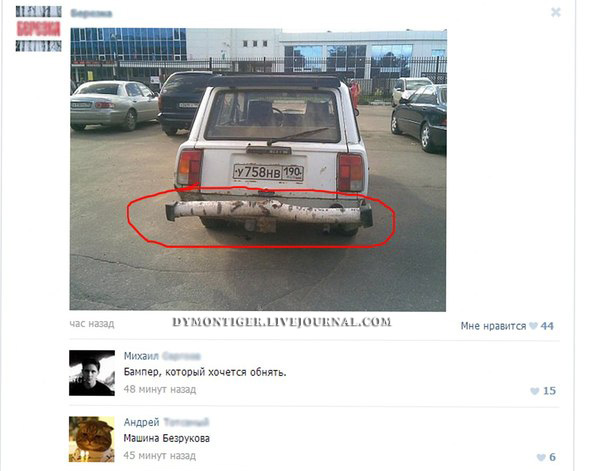Open the Березка group avatar
The height and width of the screenshot is (471, 600).
point(38,29)
